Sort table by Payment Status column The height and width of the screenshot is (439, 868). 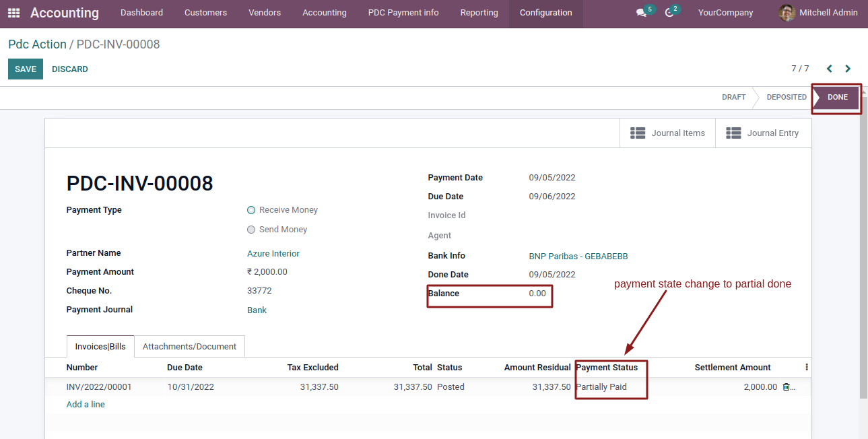pyautogui.click(x=607, y=368)
